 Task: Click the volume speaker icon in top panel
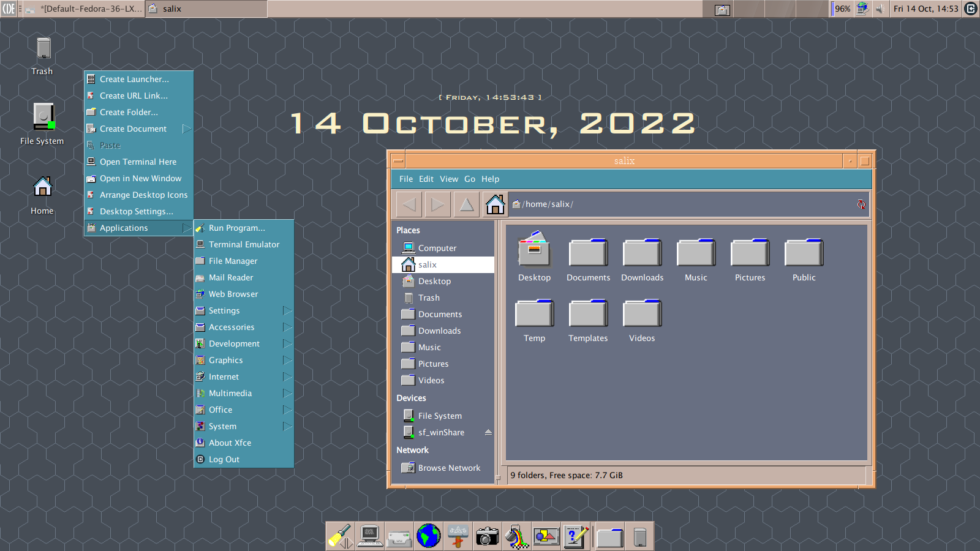[880, 9]
